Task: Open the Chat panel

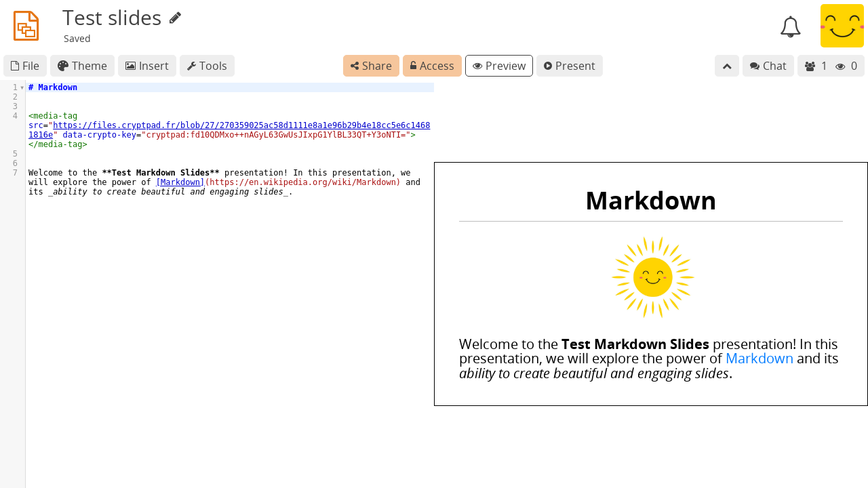Action: (768, 66)
